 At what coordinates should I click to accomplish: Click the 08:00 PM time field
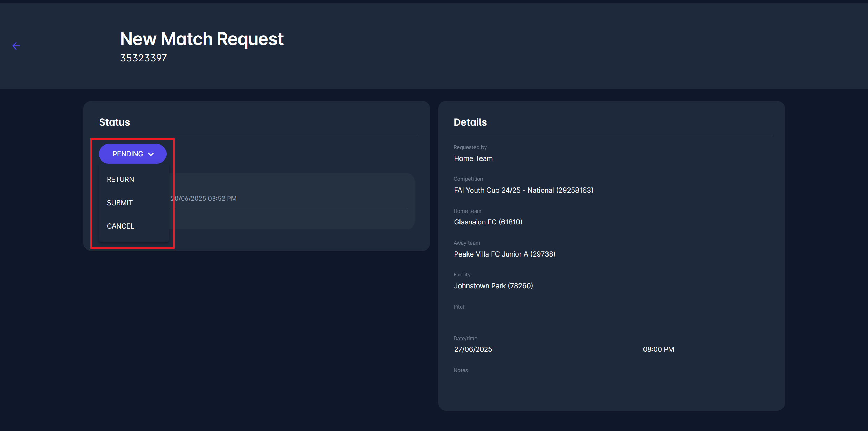point(659,349)
